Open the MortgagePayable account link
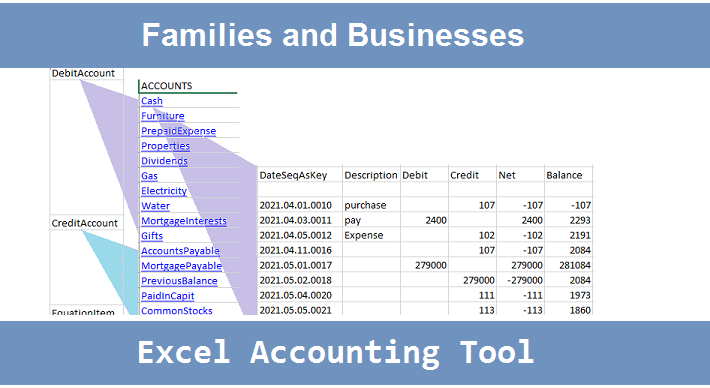Screen dimensions: 710x388 (x=182, y=265)
